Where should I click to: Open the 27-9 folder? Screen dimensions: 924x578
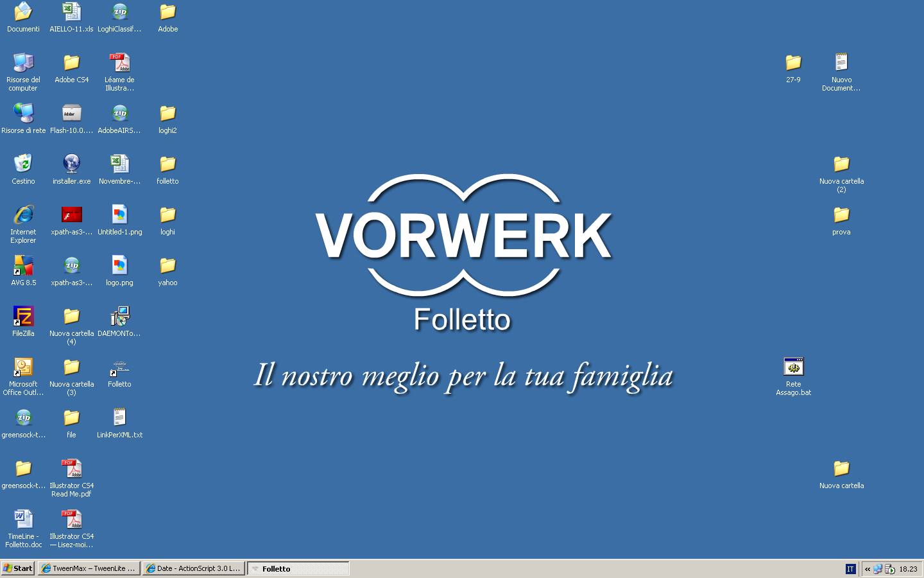point(793,62)
